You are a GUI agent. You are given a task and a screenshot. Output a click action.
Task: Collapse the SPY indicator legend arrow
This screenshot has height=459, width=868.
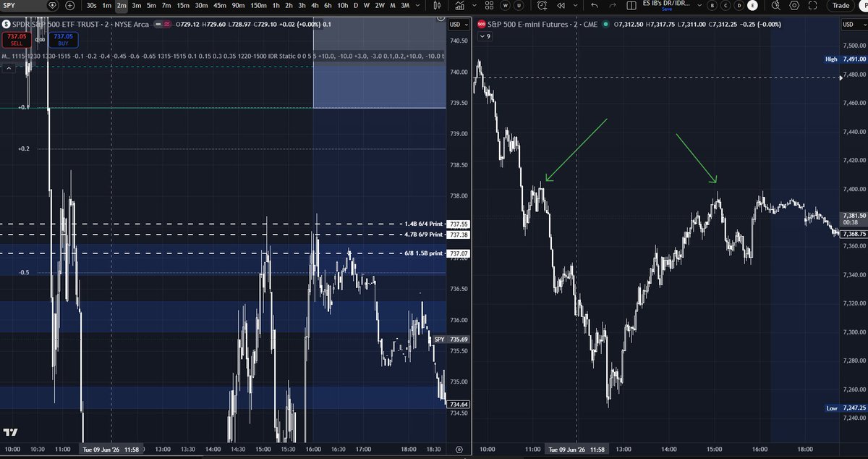coord(9,68)
